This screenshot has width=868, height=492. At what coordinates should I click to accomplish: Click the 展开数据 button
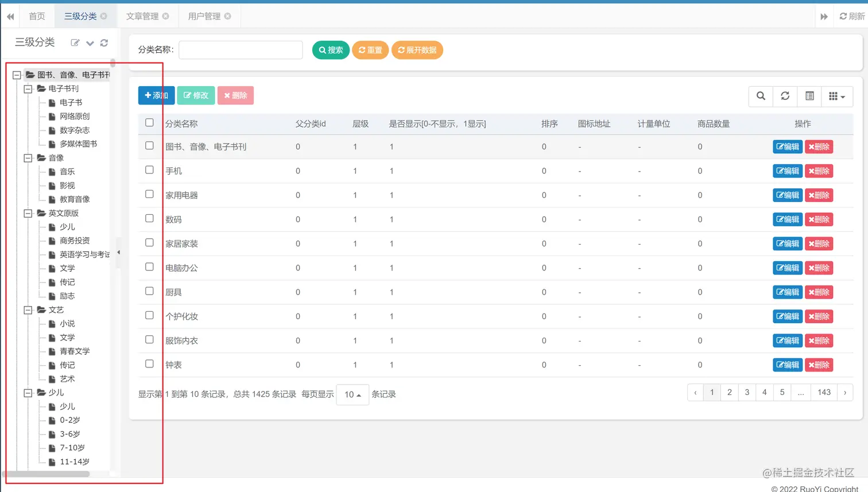(x=417, y=50)
